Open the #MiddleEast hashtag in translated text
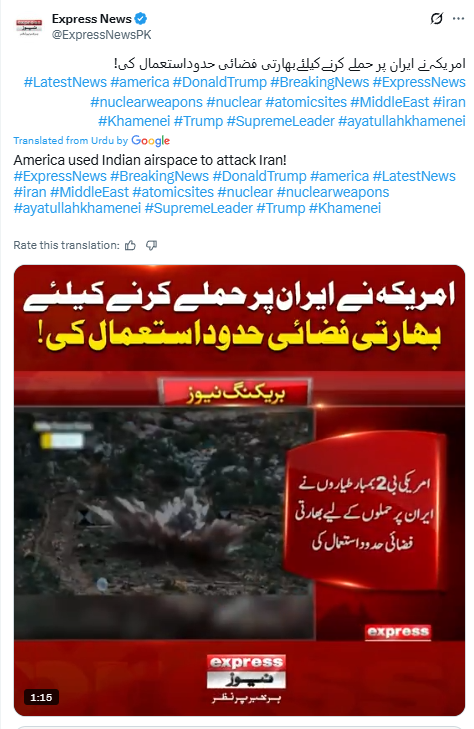Screen dimensions: 474x729 89,192
